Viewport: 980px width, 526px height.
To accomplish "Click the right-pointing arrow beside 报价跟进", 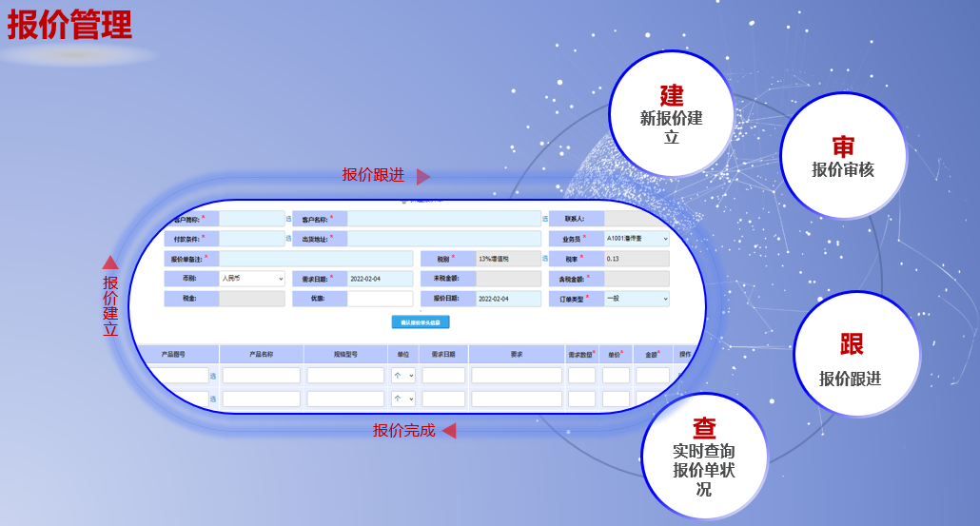I will tap(423, 176).
